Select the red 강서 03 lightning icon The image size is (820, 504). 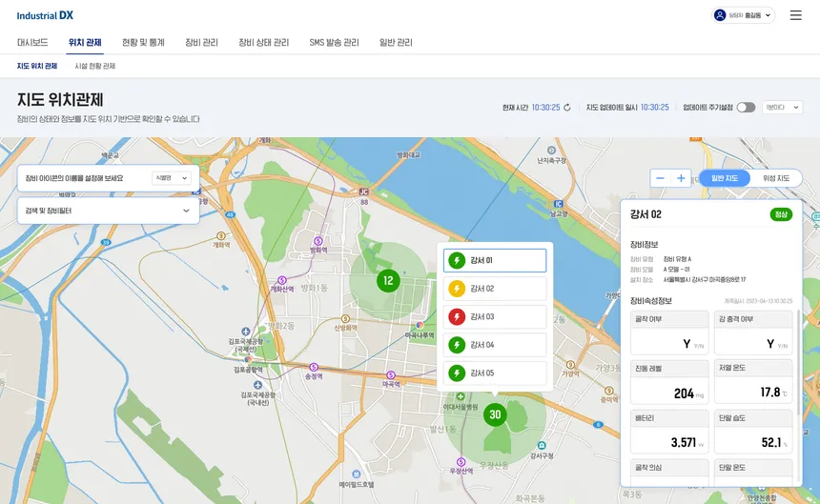(457, 316)
